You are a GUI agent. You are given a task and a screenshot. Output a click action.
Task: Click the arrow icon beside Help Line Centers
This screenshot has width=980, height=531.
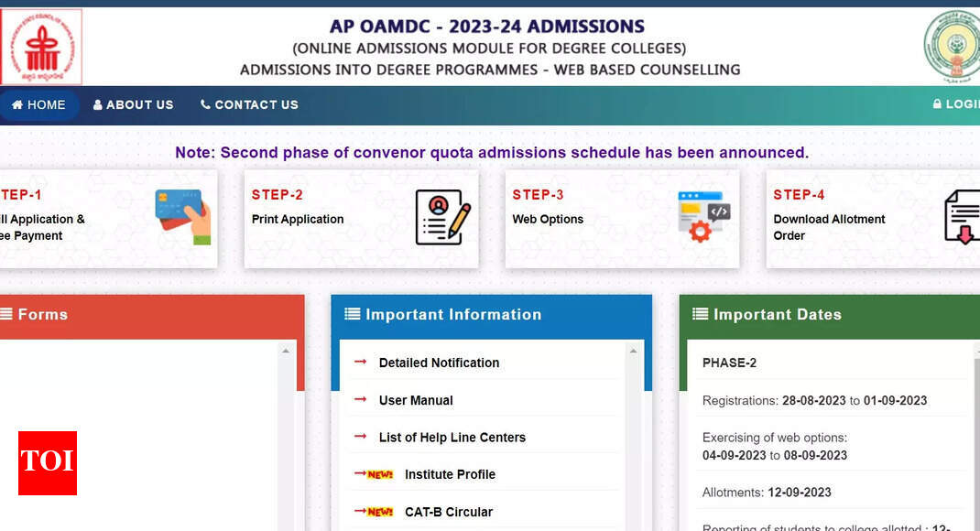[x=360, y=436]
